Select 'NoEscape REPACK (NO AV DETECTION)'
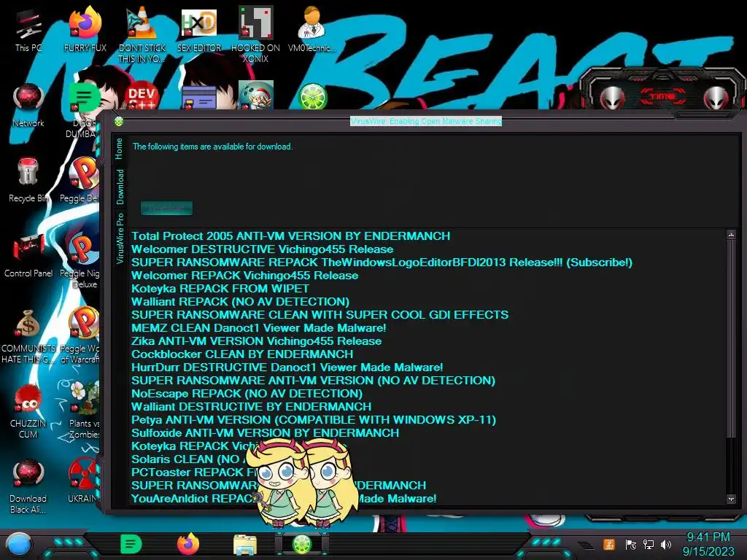 pos(247,393)
